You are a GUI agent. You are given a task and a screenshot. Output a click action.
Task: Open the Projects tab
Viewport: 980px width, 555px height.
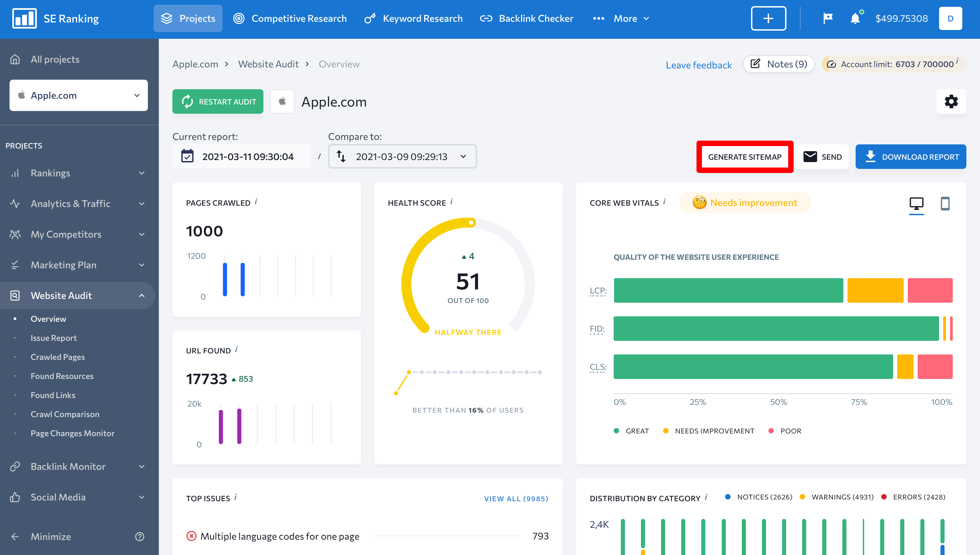(188, 18)
